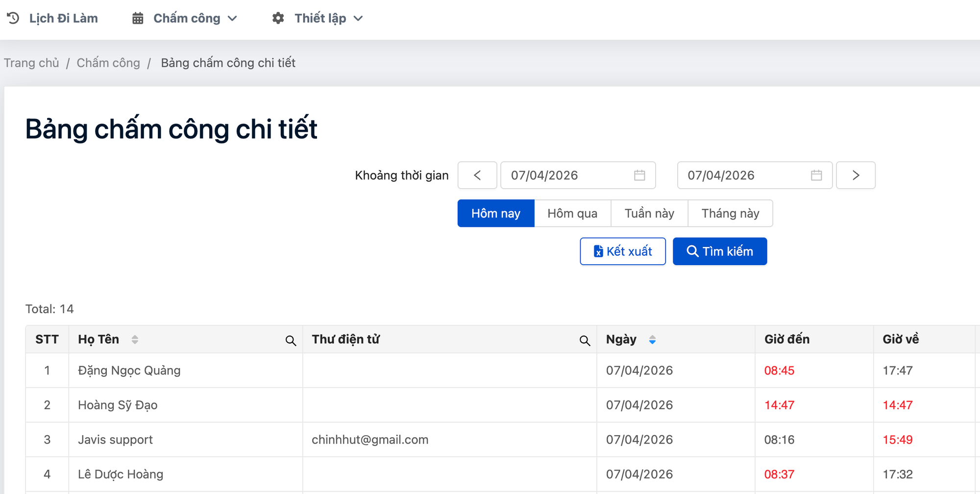This screenshot has width=980, height=494.
Task: Expand the Chấm công dropdown menu
Action: coord(185,19)
